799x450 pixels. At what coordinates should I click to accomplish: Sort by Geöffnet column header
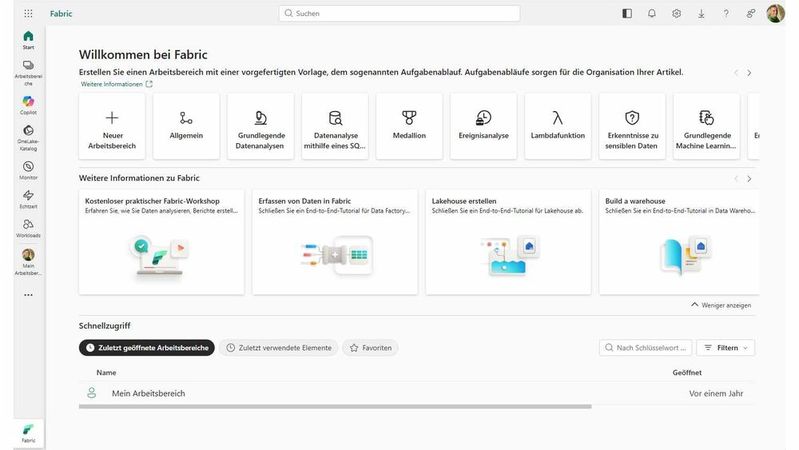[687, 373]
